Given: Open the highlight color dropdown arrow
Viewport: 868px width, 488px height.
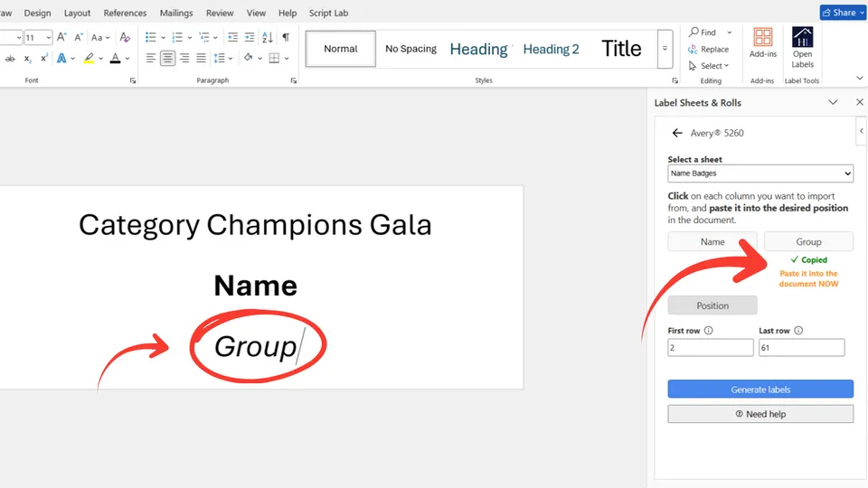Looking at the screenshot, I should 100,59.
